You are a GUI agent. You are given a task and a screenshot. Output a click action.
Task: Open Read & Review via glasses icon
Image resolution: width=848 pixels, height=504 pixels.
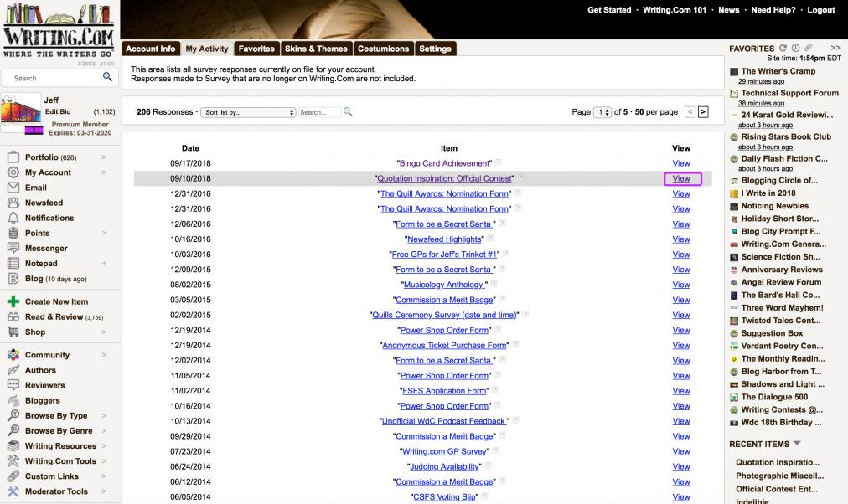[13, 316]
